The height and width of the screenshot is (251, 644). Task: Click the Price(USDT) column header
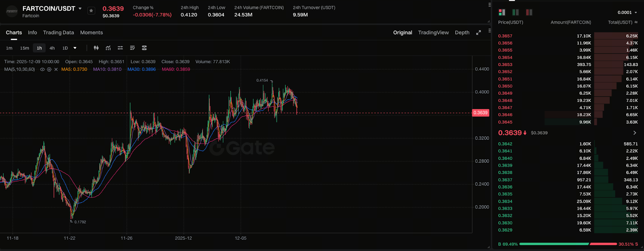coord(510,22)
